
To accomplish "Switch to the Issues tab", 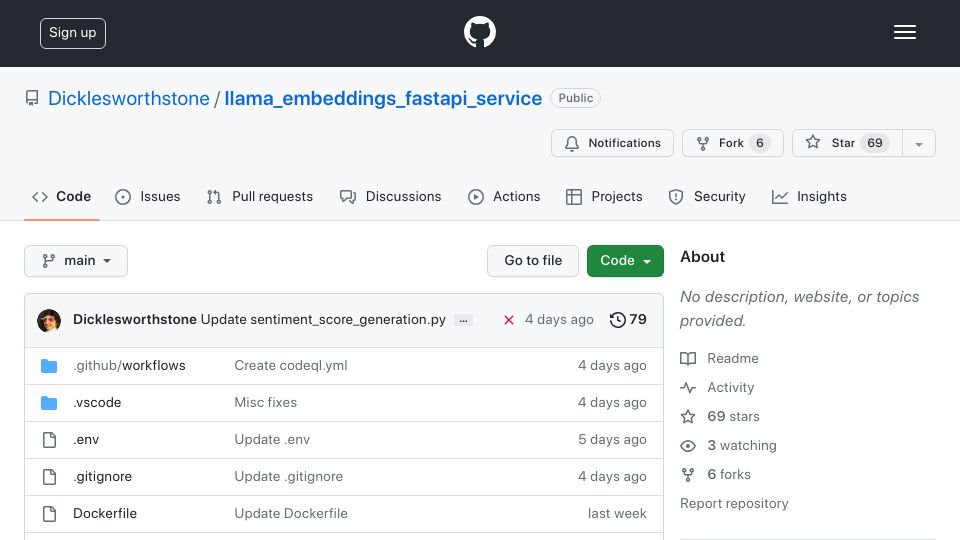I will coord(148,197).
